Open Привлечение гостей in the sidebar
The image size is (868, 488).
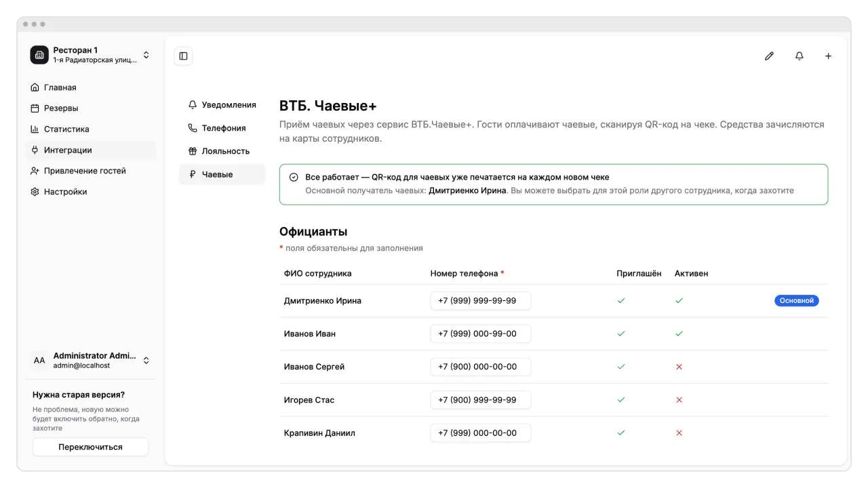click(x=91, y=171)
